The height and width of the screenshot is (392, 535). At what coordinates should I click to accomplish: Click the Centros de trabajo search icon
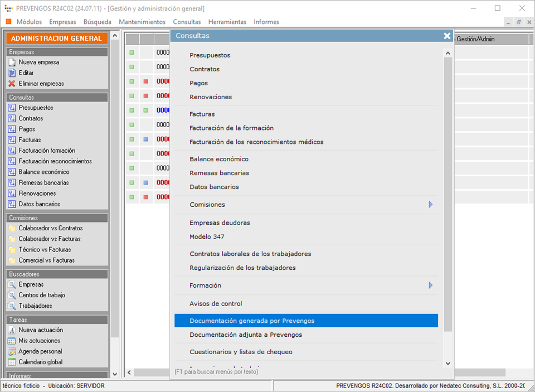[12, 295]
